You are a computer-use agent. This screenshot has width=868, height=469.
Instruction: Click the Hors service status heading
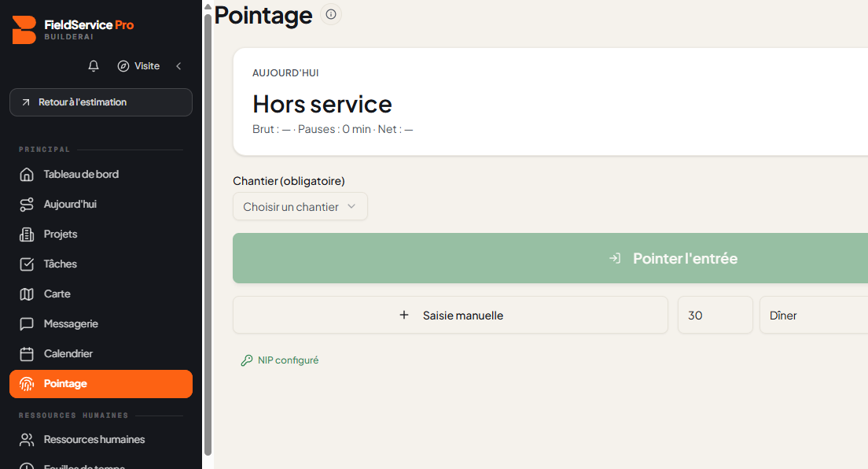pos(322,104)
